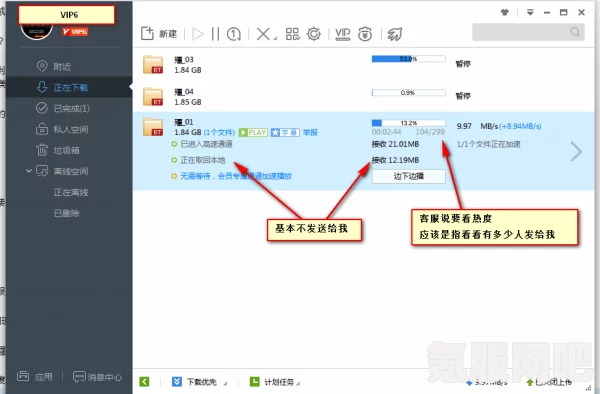The image size is (600, 394).
Task: Open the 垃圾箱 trash section
Action: 58,150
